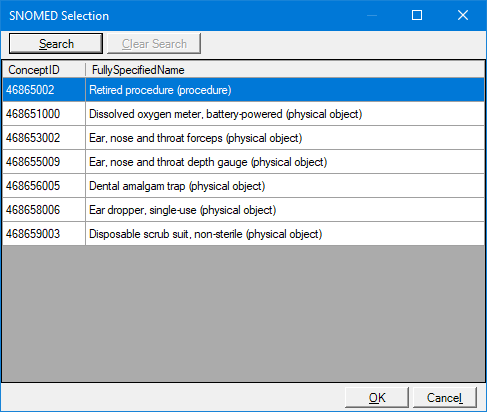This screenshot has height=412, width=487.
Task: Click the Search button
Action: (x=56, y=43)
